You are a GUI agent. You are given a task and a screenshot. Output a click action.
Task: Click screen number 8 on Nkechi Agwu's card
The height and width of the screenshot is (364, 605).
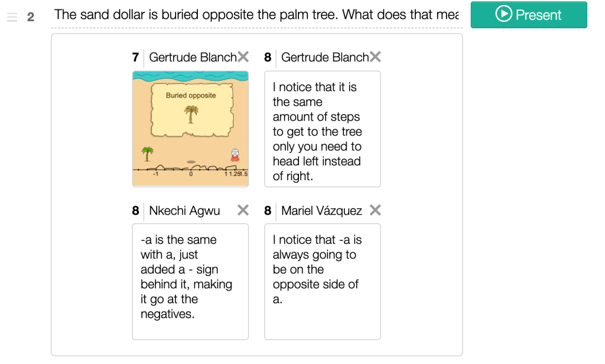pyautogui.click(x=135, y=211)
